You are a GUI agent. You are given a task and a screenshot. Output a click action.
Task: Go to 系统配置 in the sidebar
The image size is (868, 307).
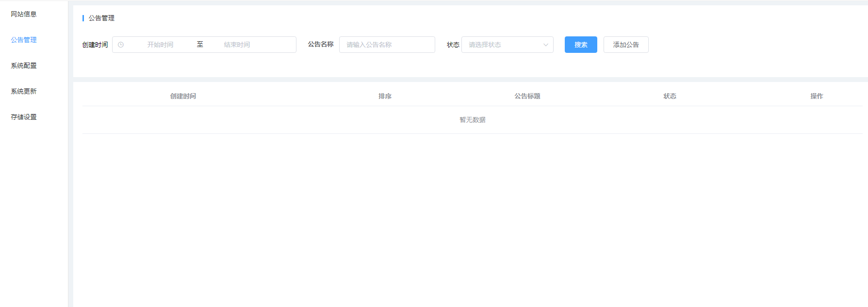(24, 65)
